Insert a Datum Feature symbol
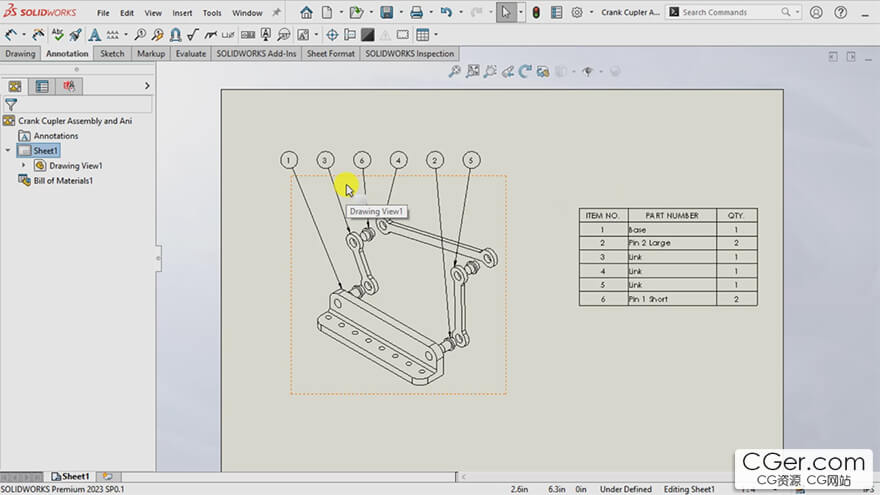Screen dimensions: 880x495 [265, 35]
